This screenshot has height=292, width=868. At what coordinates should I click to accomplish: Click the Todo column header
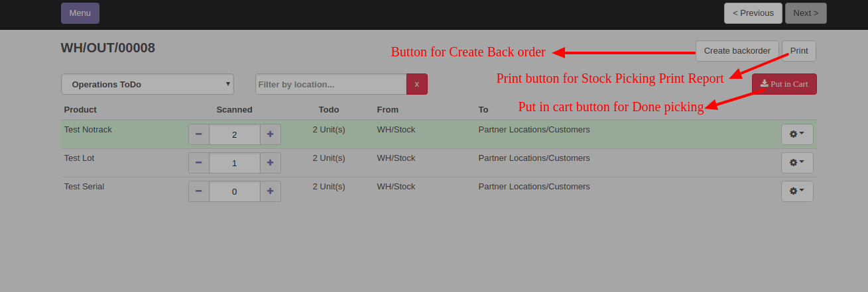[x=329, y=110]
